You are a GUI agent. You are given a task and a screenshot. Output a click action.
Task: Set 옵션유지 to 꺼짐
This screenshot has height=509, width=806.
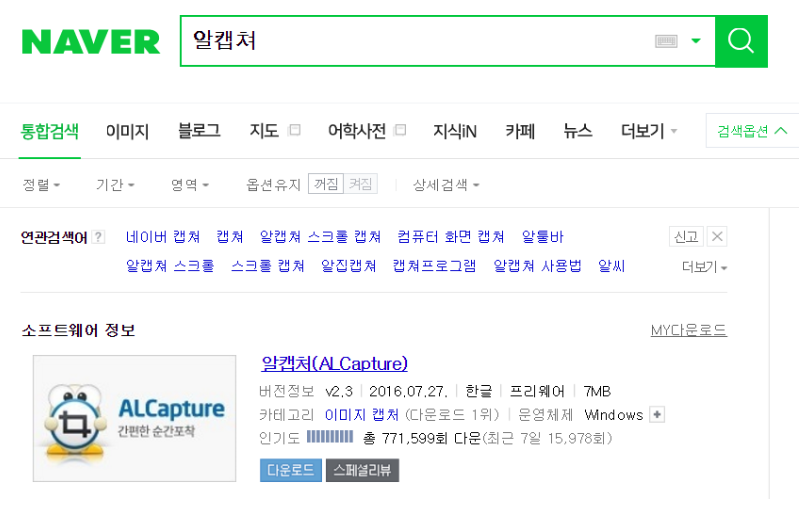[x=328, y=185]
